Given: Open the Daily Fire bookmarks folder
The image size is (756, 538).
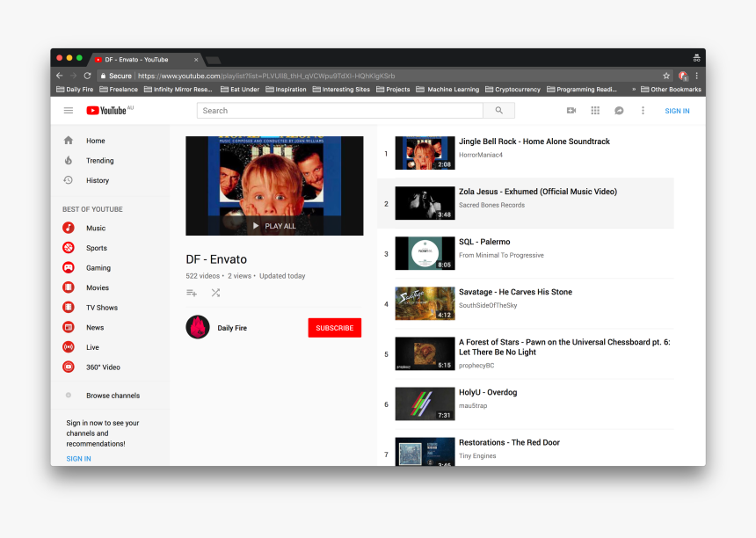Looking at the screenshot, I should 75,89.
